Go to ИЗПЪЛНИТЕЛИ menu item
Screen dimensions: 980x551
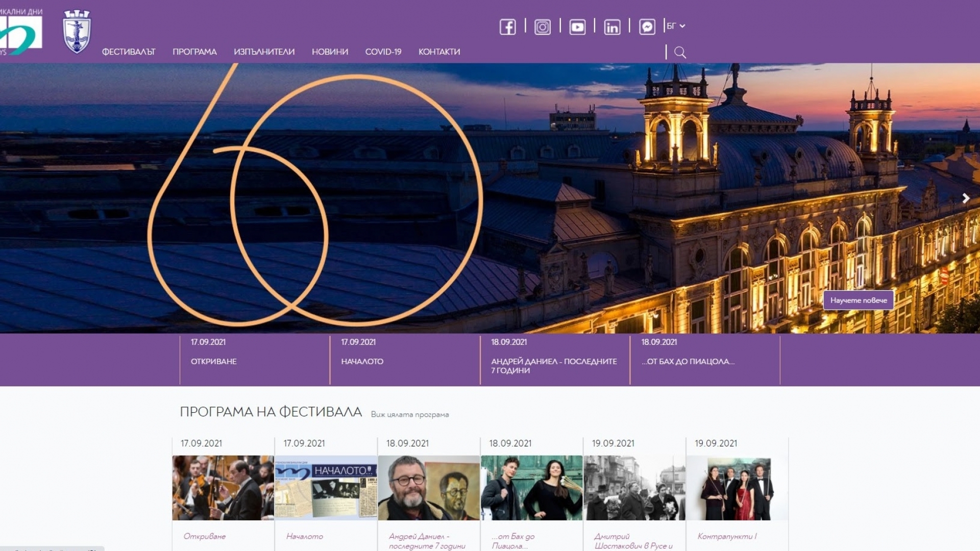(x=264, y=52)
